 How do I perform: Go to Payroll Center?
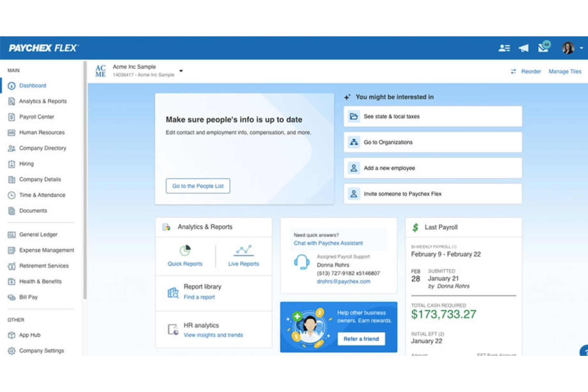(37, 117)
